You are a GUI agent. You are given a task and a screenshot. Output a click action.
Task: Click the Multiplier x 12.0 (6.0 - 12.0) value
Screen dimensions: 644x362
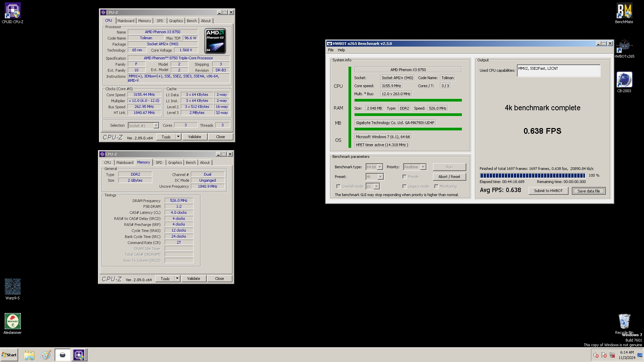click(144, 101)
